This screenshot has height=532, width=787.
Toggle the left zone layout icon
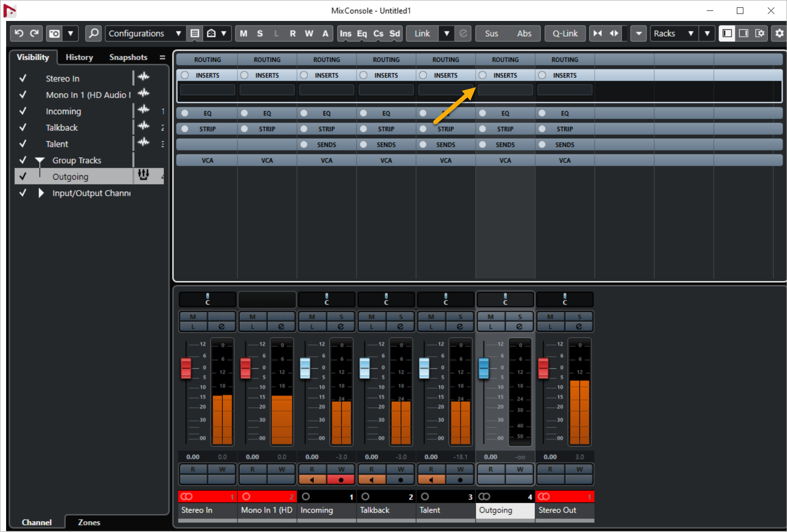[x=727, y=34]
